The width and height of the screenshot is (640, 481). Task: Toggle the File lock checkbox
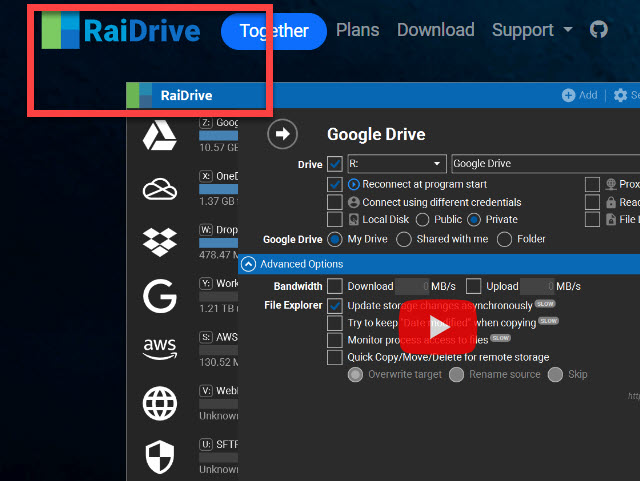[592, 219]
